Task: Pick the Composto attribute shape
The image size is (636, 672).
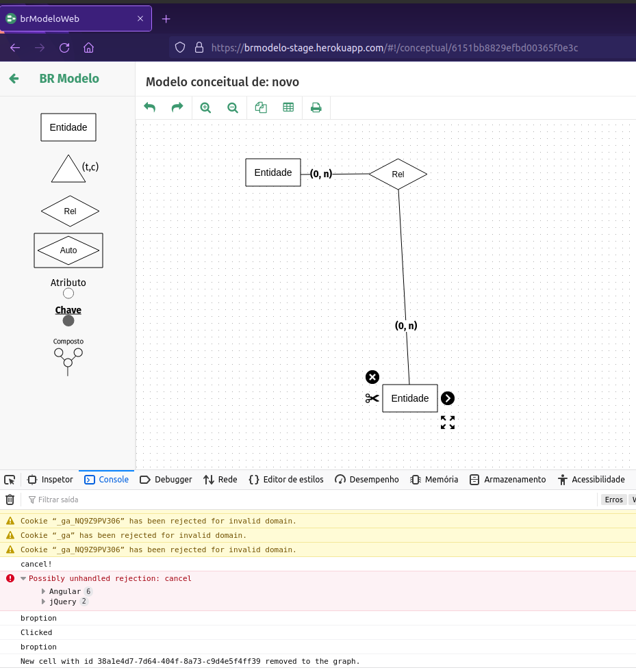Action: (x=68, y=359)
